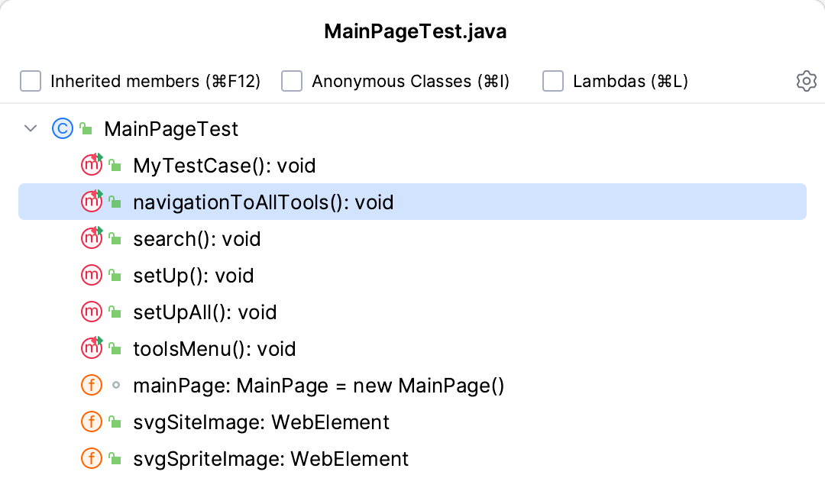Select the svgSpriteImage: WebElement field

click(x=270, y=459)
